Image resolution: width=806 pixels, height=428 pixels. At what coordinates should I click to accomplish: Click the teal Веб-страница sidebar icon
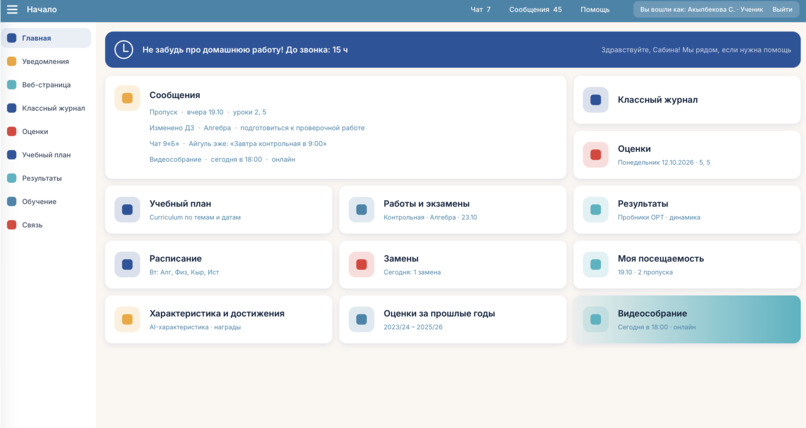point(11,85)
